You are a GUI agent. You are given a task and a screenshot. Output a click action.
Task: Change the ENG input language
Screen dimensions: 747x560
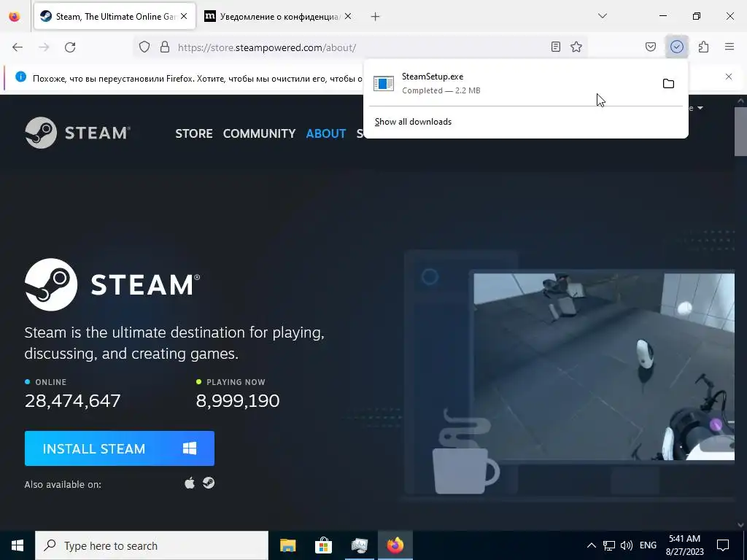click(648, 545)
